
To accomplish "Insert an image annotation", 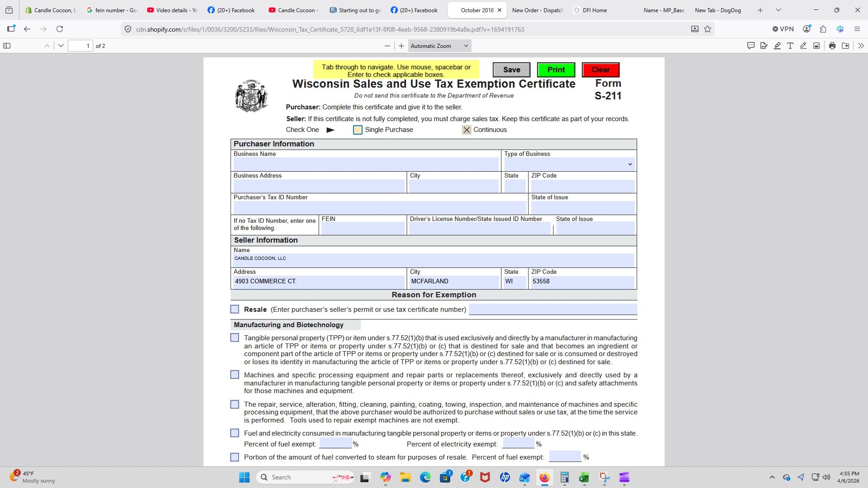I will (816, 45).
